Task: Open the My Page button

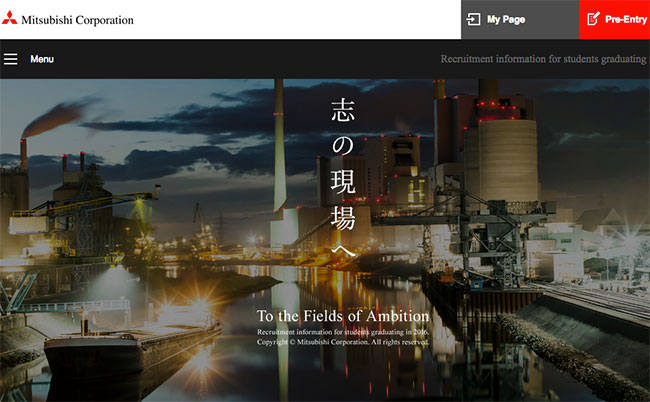Action: coord(520,19)
